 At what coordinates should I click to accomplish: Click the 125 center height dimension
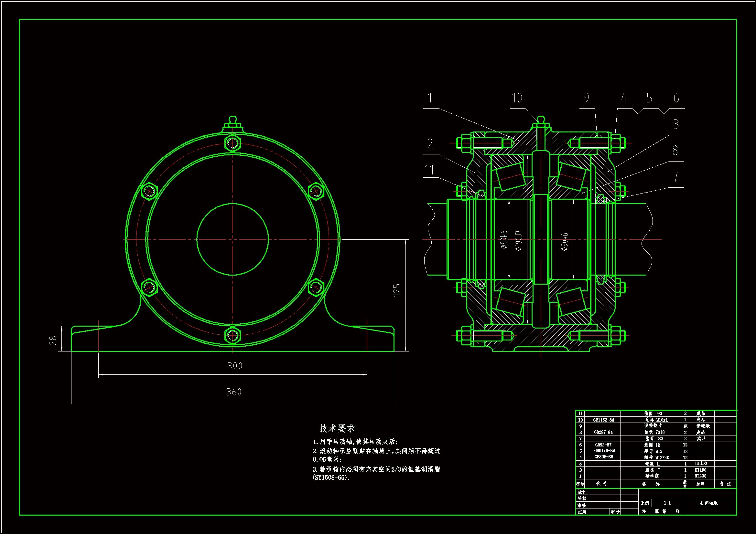397,290
